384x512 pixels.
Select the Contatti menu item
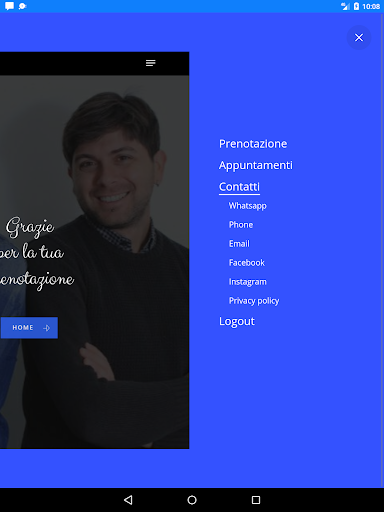click(239, 187)
